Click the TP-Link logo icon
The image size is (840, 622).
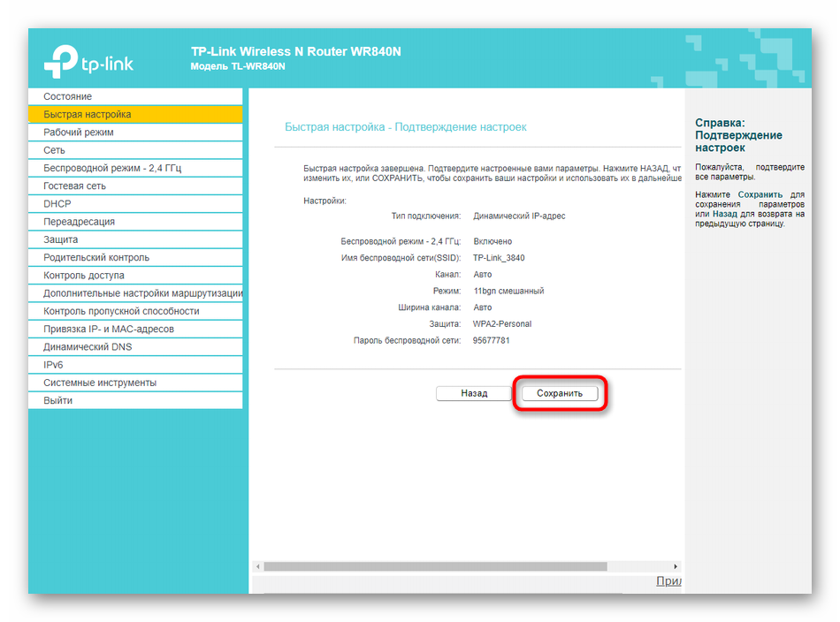coord(62,61)
